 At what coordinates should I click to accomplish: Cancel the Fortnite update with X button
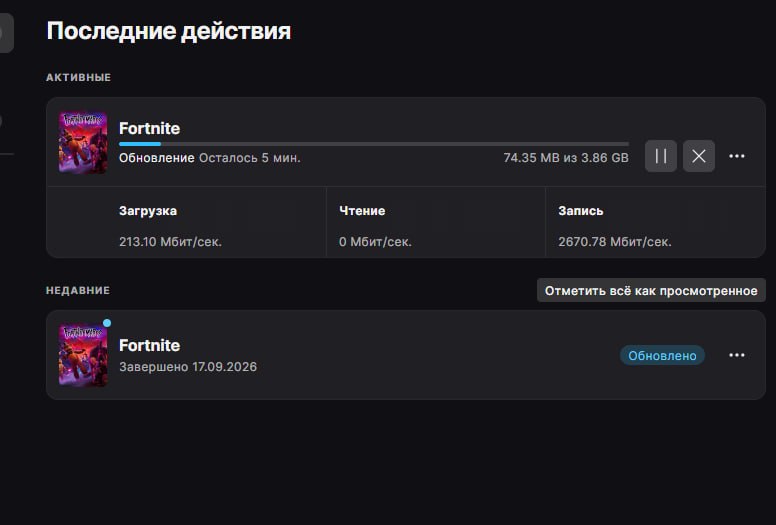pyautogui.click(x=699, y=156)
